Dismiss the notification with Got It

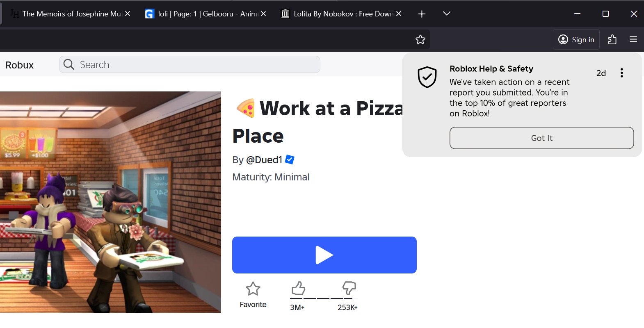[x=542, y=138]
